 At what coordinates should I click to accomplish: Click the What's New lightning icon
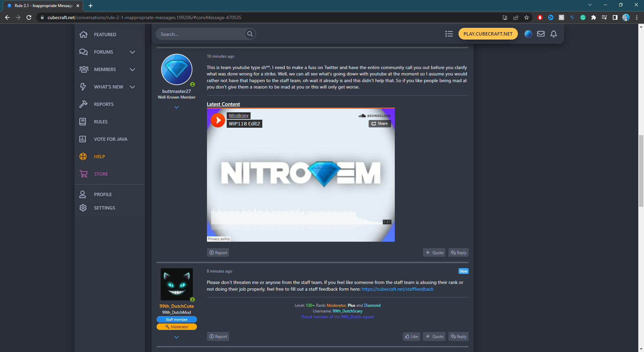[x=83, y=87]
